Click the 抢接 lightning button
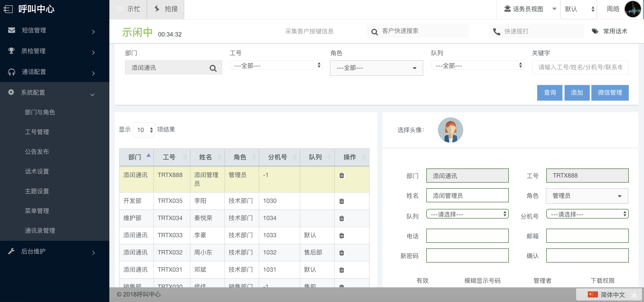The image size is (644, 302). (166, 9)
